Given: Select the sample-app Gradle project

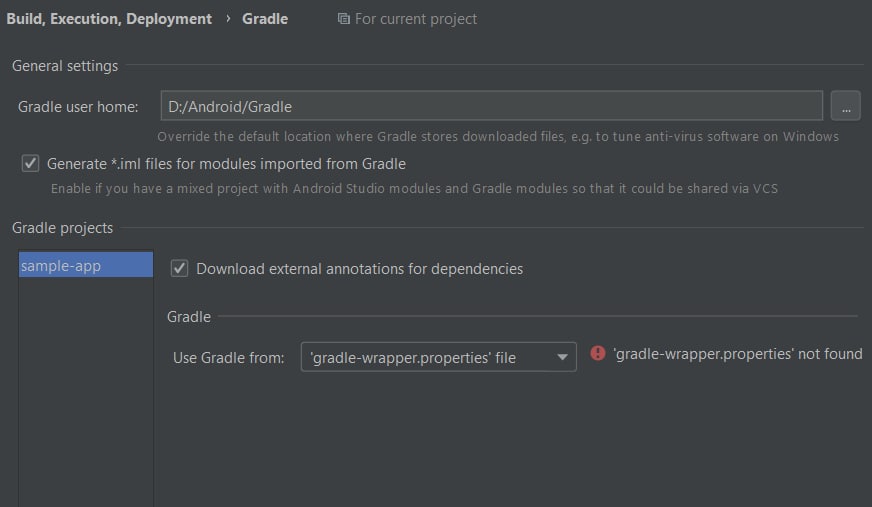Looking at the screenshot, I should click(86, 265).
